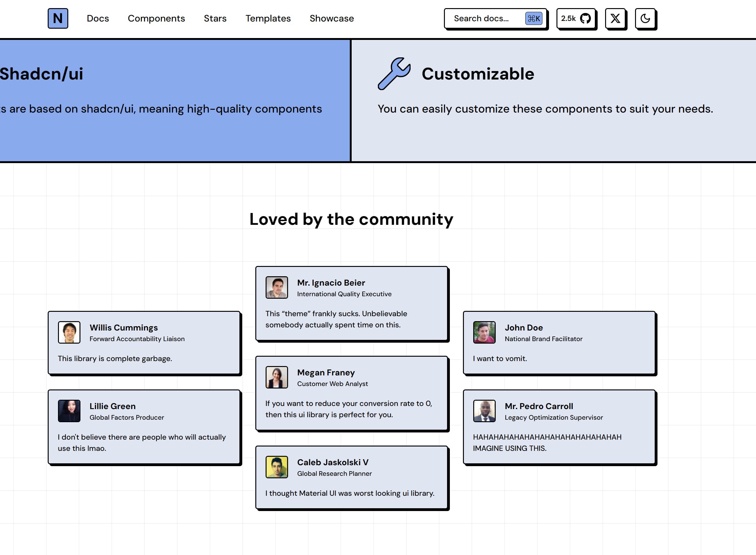
Task: Open the X (Twitter) link icon
Action: [x=615, y=18]
